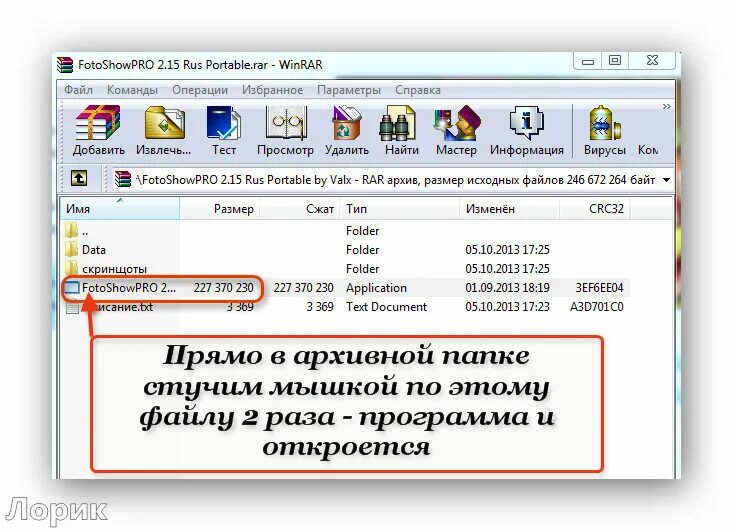The image size is (733, 531).
Task: Open the Информация archive info tool
Action: point(526,122)
